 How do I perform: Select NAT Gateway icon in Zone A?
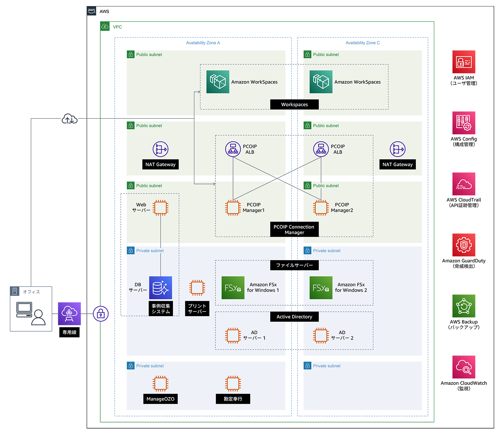[x=161, y=149]
